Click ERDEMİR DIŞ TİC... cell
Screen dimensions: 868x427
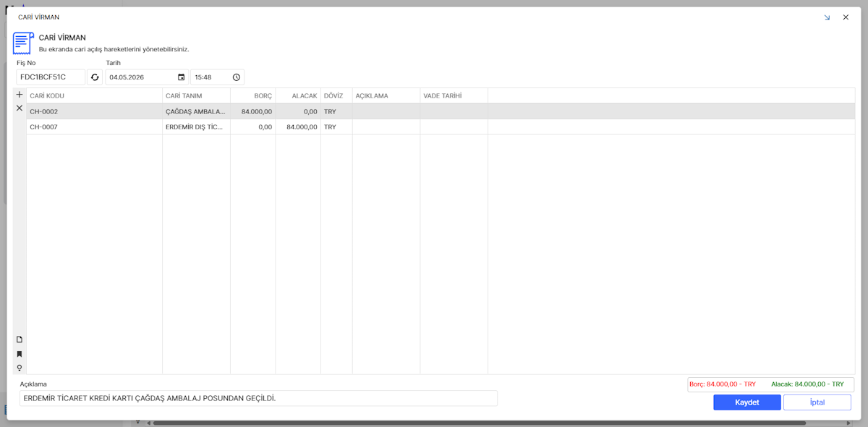197,127
